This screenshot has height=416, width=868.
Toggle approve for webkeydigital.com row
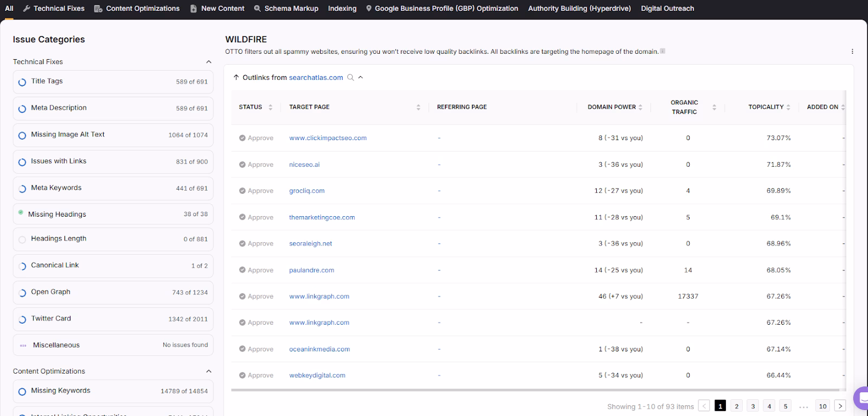point(256,375)
